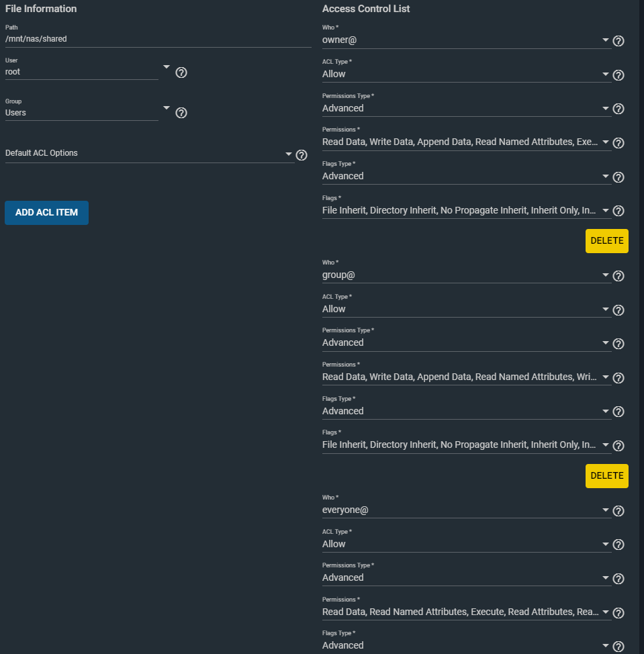This screenshot has height=654, width=644.
Task: Show help for everyone@ Permissions field
Action: pyautogui.click(x=618, y=613)
